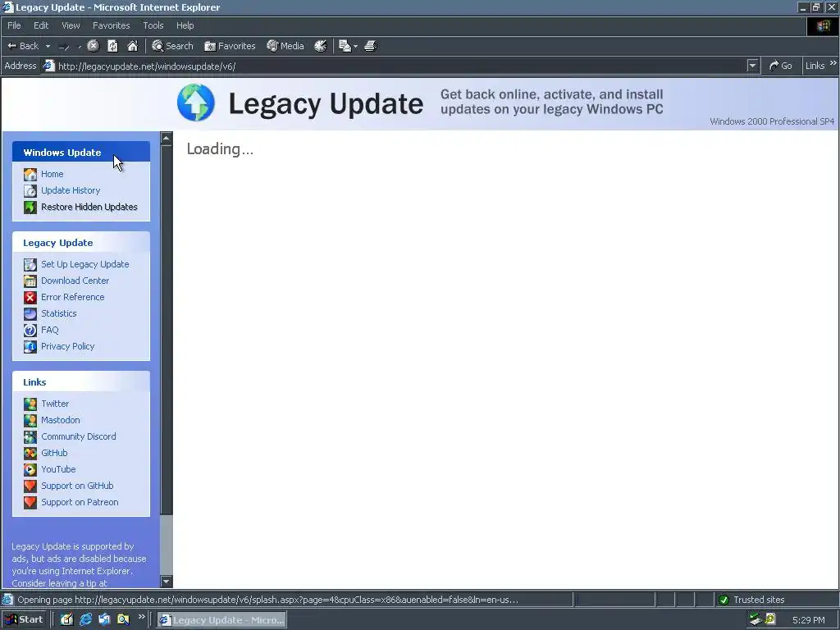Screen dimensions: 840x630
Task: Click the Update History clock icon
Action: coord(30,190)
